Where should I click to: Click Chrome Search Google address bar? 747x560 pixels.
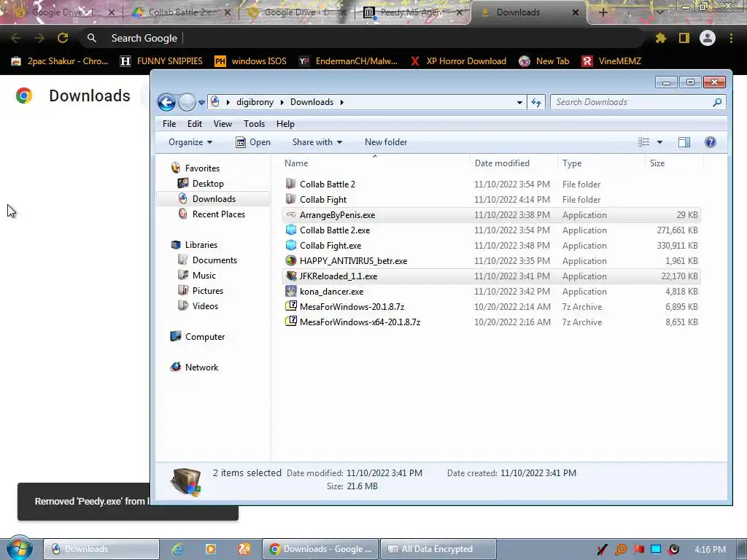(x=362, y=38)
